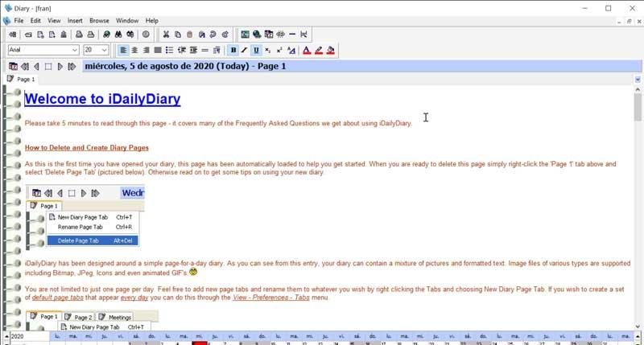Image resolution: width=644 pixels, height=345 pixels.
Task: Open the View menu
Action: (54, 21)
